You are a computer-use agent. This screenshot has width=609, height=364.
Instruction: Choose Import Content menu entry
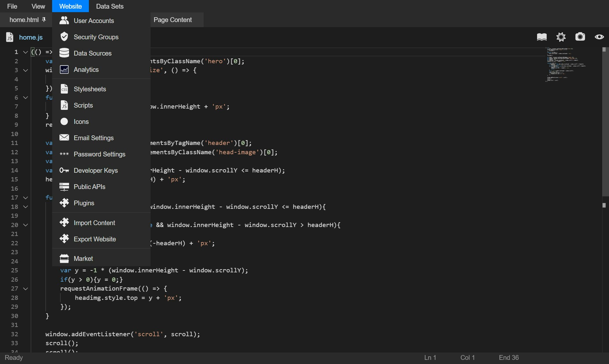coord(101,223)
